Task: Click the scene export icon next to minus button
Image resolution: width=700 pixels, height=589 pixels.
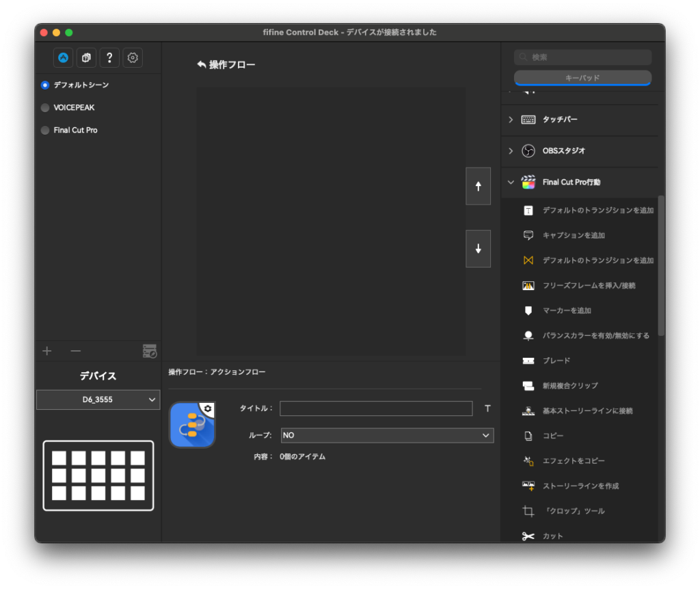Action: (x=150, y=350)
